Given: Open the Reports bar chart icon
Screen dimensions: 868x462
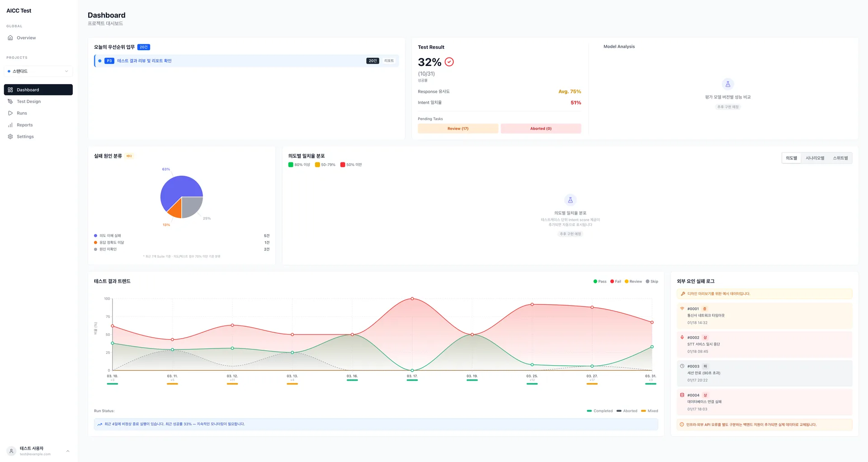Looking at the screenshot, I should pyautogui.click(x=10, y=125).
